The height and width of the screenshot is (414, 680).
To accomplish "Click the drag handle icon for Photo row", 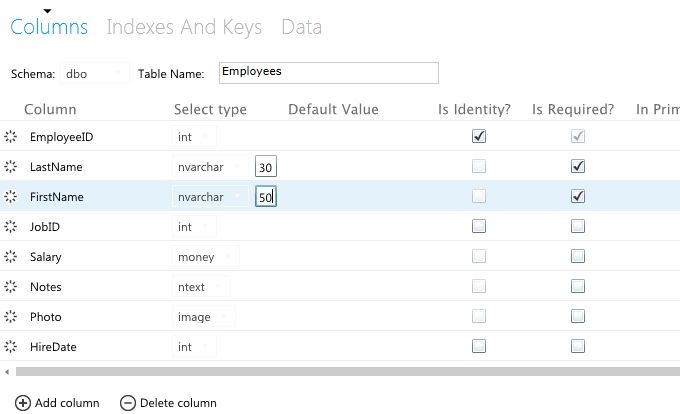I will [x=11, y=317].
